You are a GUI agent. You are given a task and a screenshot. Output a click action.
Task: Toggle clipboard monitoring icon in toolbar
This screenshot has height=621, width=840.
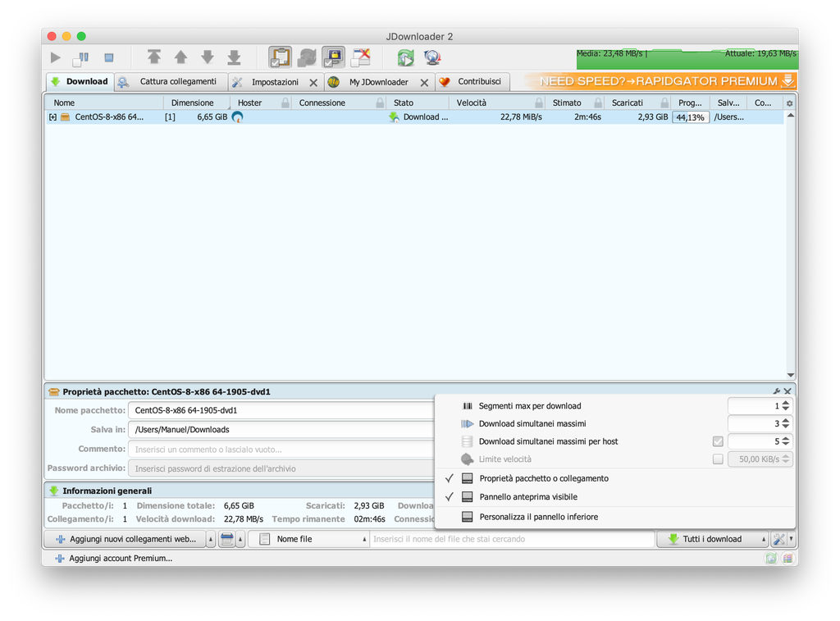click(x=281, y=57)
